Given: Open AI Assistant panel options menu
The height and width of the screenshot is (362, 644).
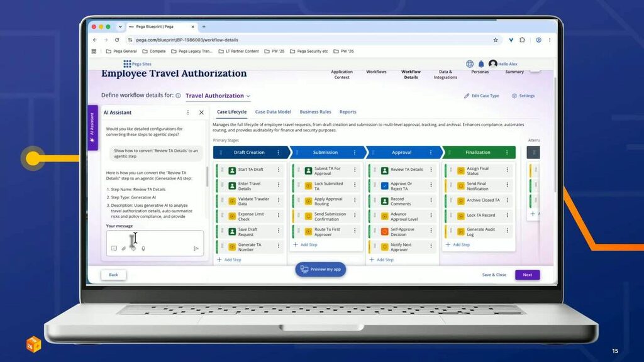Looking at the screenshot, I should tap(188, 112).
